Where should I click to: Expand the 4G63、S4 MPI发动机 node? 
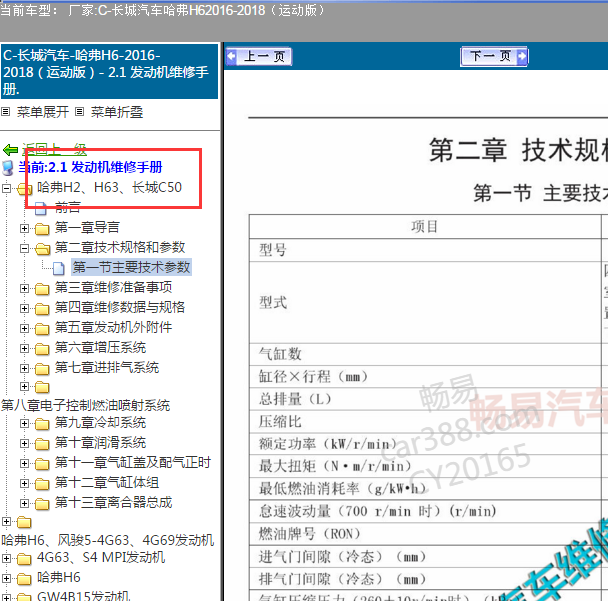point(6,559)
